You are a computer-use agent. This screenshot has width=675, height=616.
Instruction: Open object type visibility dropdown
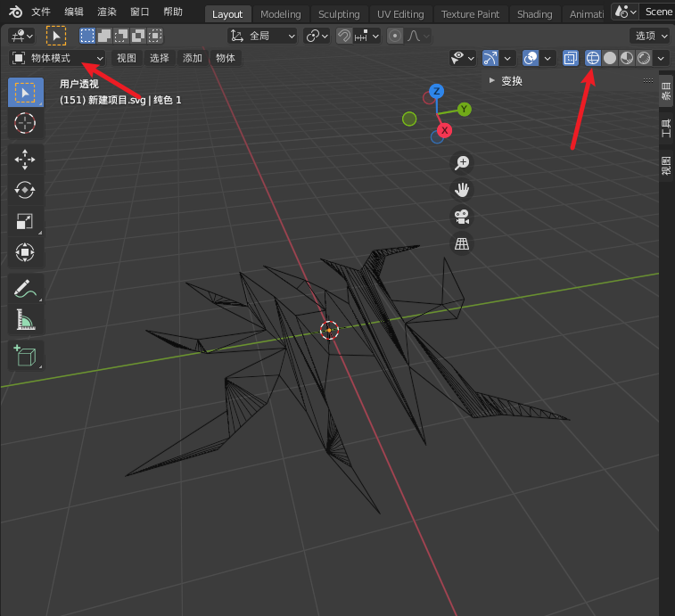[x=463, y=58]
